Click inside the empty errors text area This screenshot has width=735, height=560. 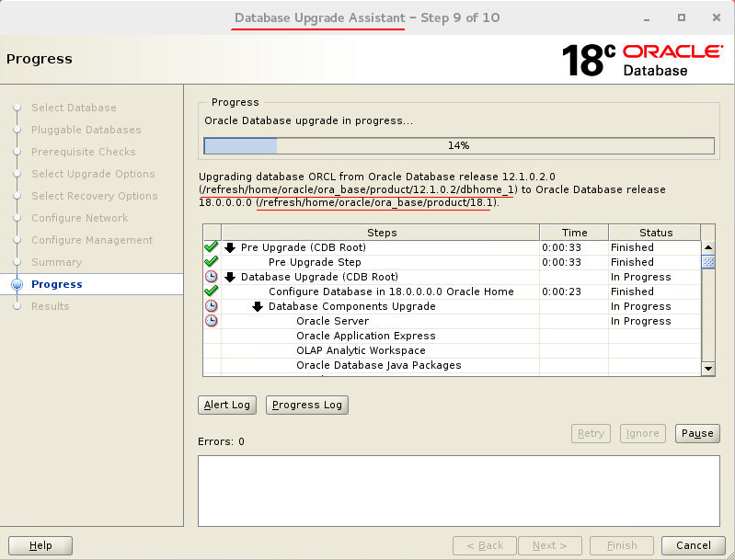[x=459, y=491]
